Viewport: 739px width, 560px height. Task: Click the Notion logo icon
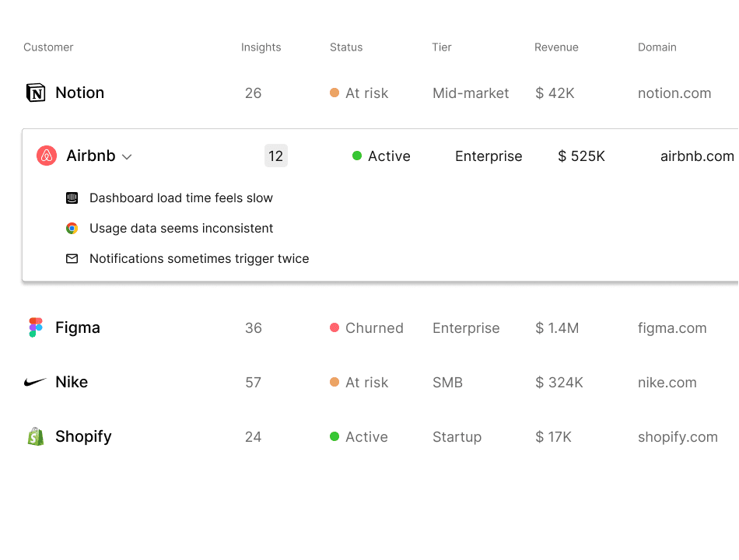pos(36,93)
